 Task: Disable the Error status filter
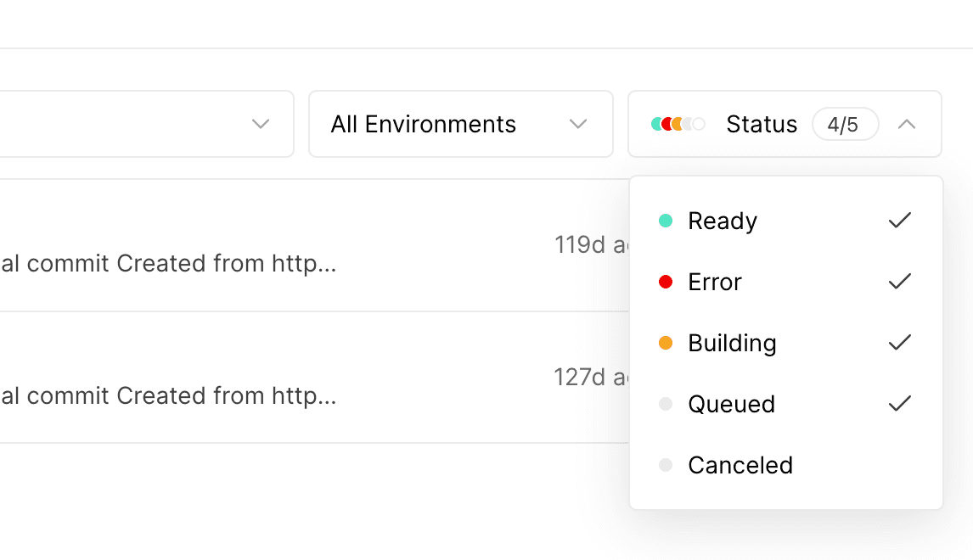(713, 282)
